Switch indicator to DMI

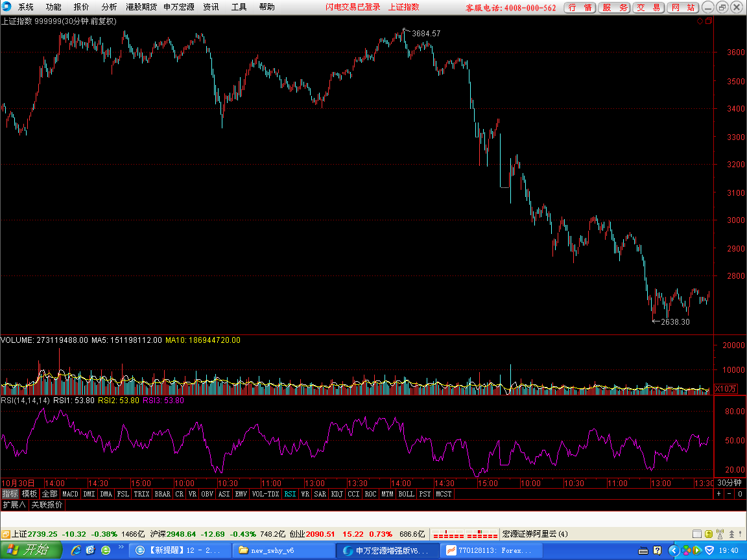89,494
